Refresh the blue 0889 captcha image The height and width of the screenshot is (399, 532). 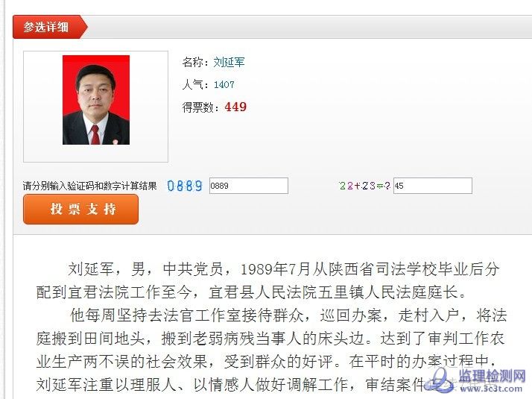(x=185, y=186)
